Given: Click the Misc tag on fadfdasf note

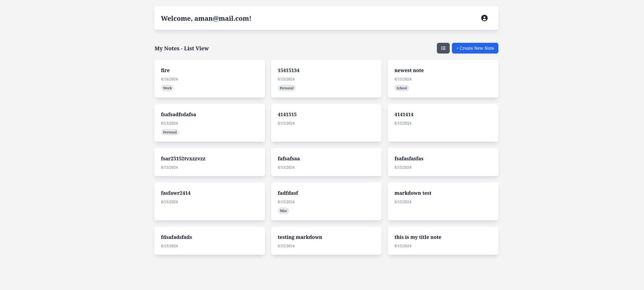Looking at the screenshot, I should click(x=283, y=211).
